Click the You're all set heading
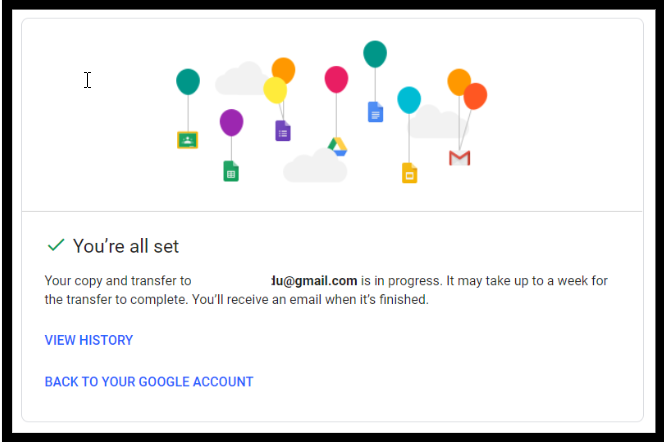Viewport: 664px width, 442px height. (x=126, y=246)
